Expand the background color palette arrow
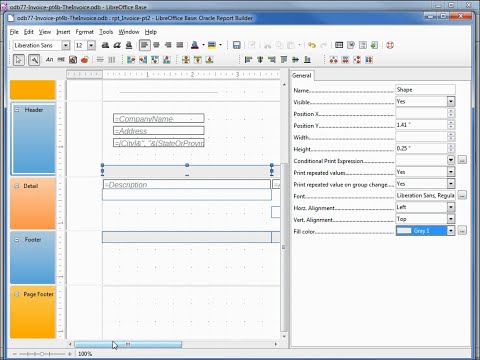 [220, 45]
